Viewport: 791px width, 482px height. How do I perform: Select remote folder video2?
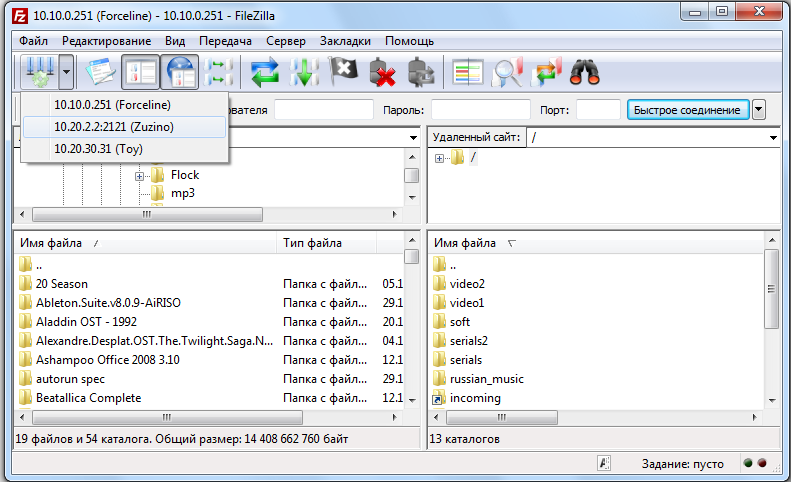pos(467,284)
